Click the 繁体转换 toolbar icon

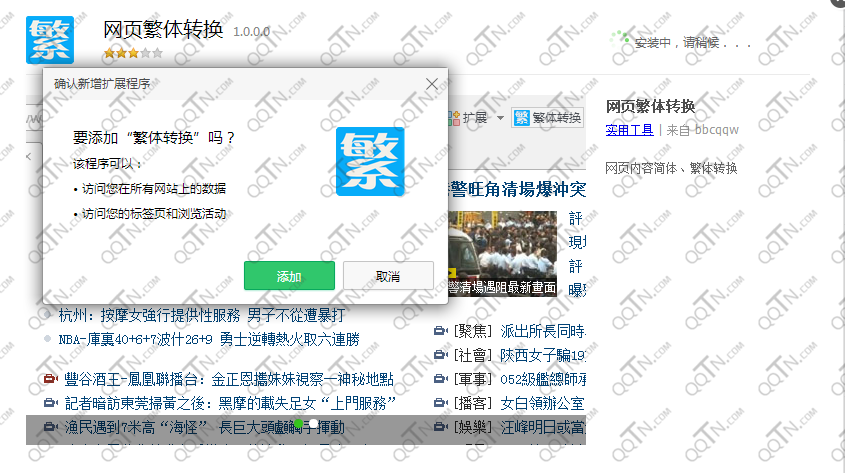pyautogui.click(x=547, y=118)
